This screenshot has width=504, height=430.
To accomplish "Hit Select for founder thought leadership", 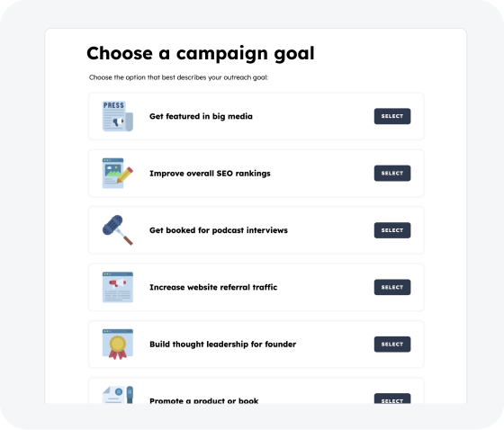I will pyautogui.click(x=392, y=345).
